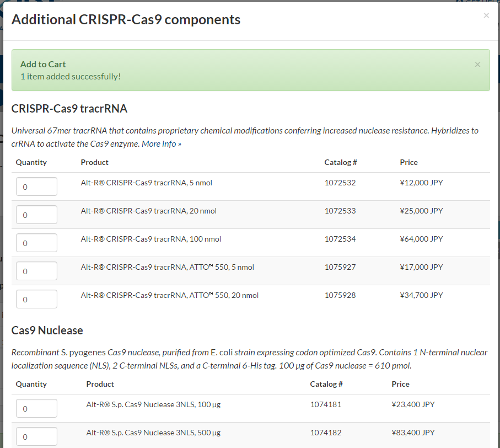Click price ¥34,700 JPY
This screenshot has width=500, height=448.
(421, 295)
